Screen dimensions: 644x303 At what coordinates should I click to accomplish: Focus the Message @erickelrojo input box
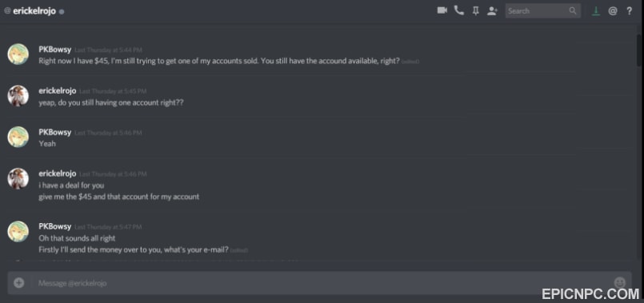pos(319,283)
